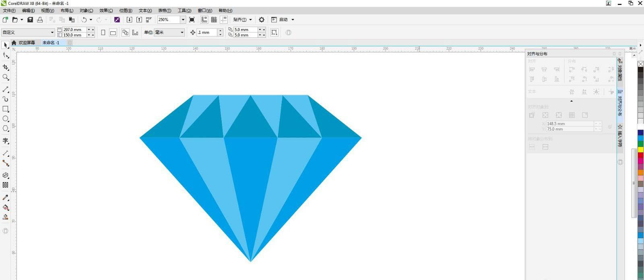Open the 效果(C) menu

[106, 10]
